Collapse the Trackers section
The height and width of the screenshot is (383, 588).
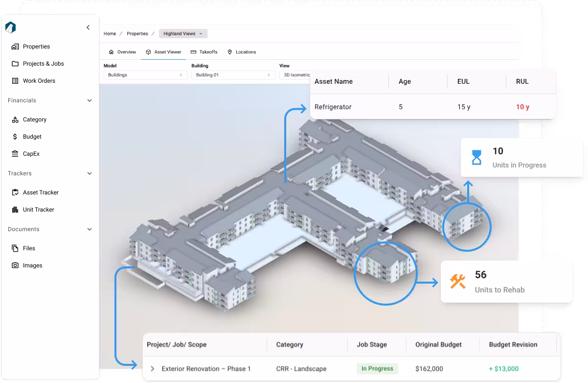90,173
